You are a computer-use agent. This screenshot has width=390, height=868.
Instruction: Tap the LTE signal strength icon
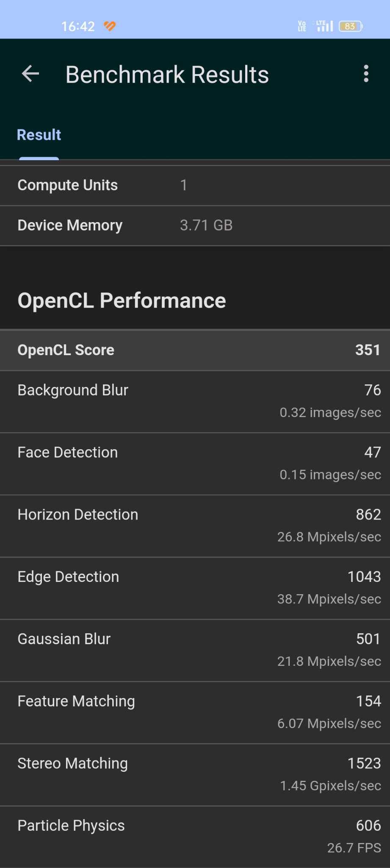324,26
